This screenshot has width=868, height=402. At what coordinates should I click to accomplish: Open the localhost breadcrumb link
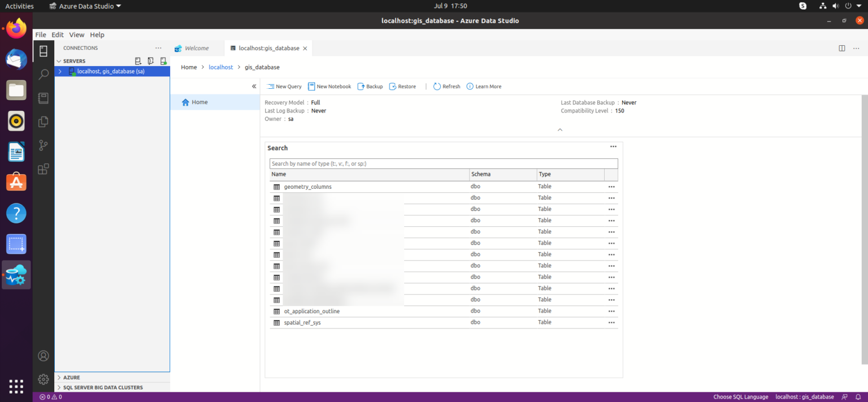(220, 67)
